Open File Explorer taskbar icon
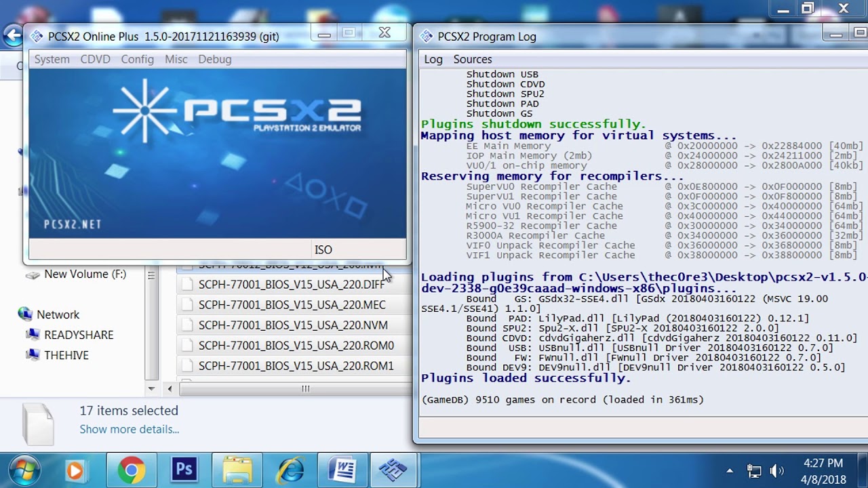Viewport: 868px width, 488px height. coord(237,470)
